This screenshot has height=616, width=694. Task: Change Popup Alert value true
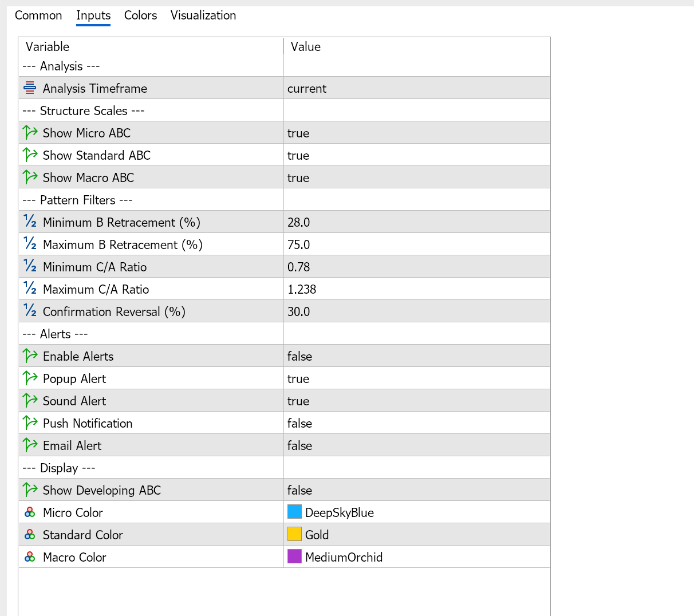(x=417, y=378)
